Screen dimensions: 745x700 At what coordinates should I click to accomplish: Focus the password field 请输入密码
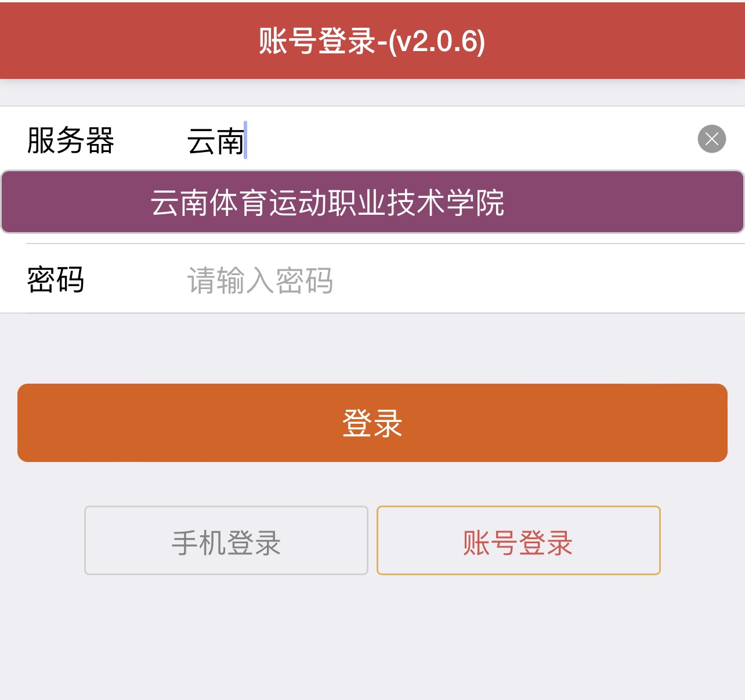(406, 280)
